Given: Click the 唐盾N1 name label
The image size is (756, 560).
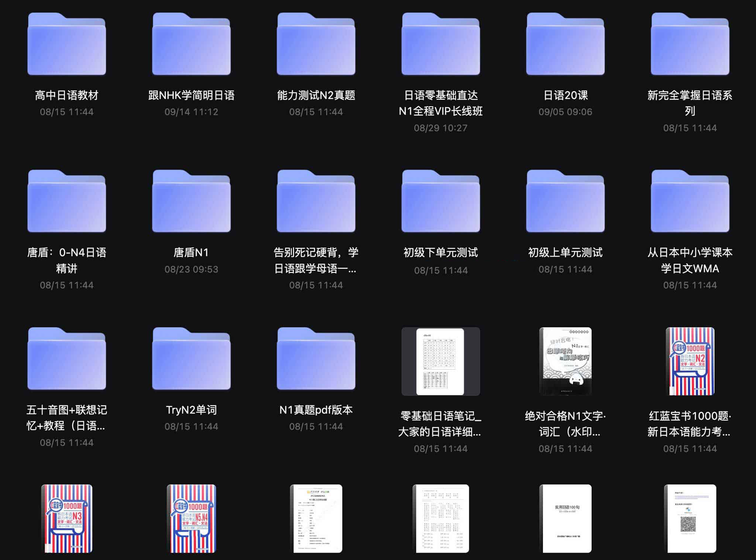Looking at the screenshot, I should coord(191,253).
